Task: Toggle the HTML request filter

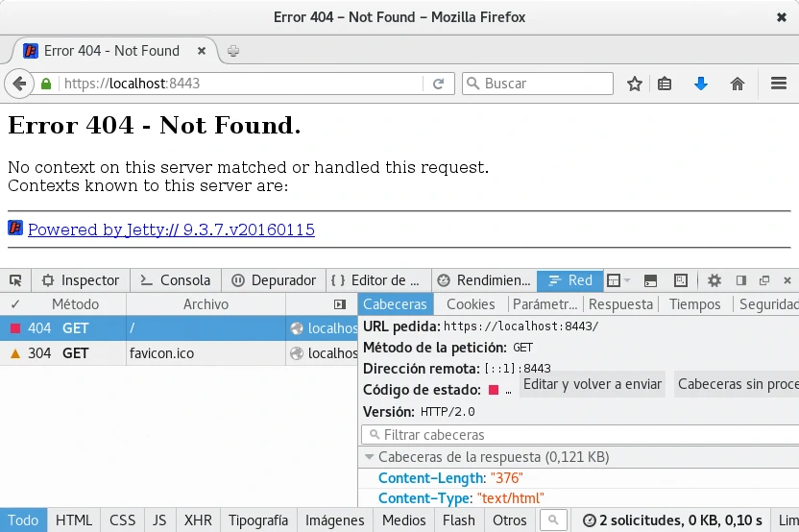Action: click(74, 520)
